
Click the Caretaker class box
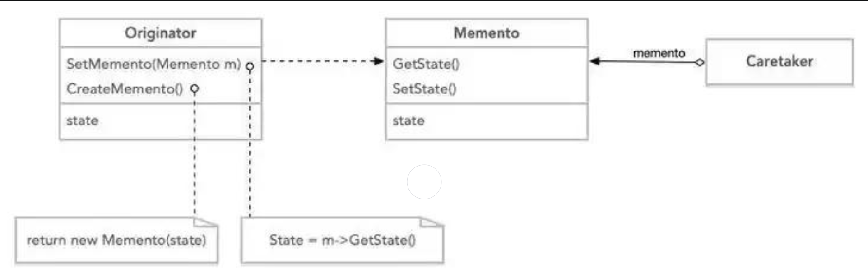779,61
